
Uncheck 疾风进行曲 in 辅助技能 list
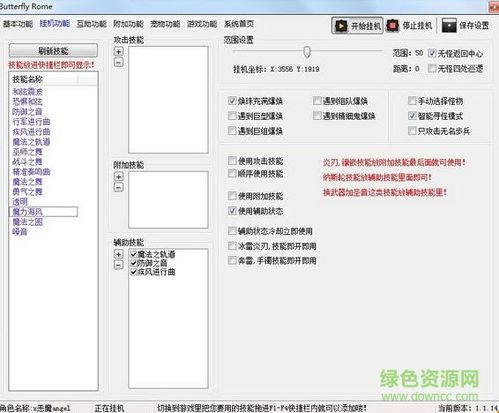[134, 272]
